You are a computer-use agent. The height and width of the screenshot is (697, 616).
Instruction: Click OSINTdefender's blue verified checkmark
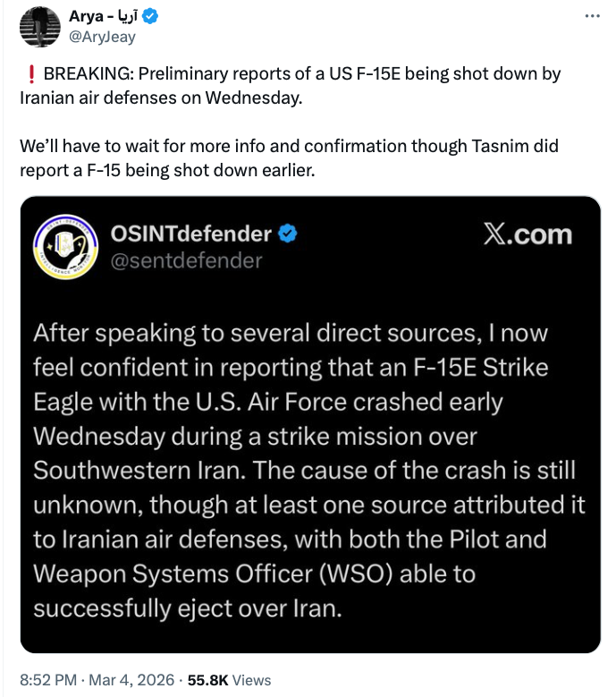[x=288, y=234]
